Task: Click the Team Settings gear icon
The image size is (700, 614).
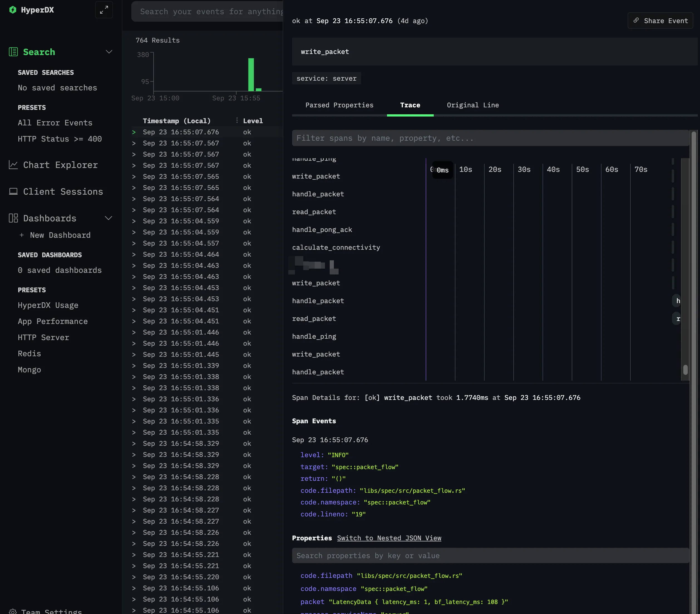Action: coord(13,611)
